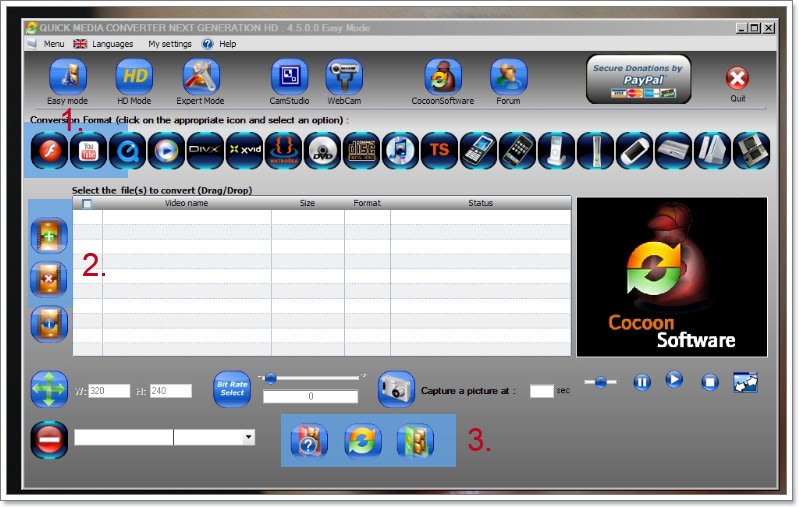The height and width of the screenshot is (507, 799).
Task: Click the Format column header
Action: [x=367, y=203]
